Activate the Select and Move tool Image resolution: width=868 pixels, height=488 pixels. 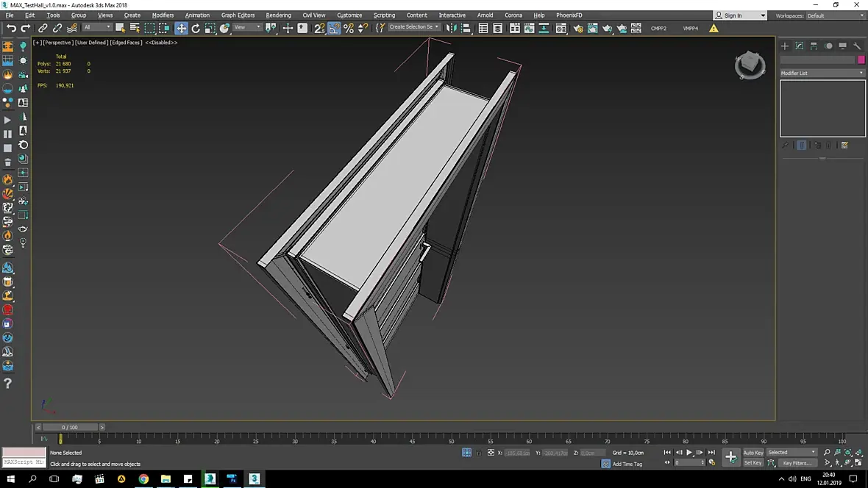[181, 28]
